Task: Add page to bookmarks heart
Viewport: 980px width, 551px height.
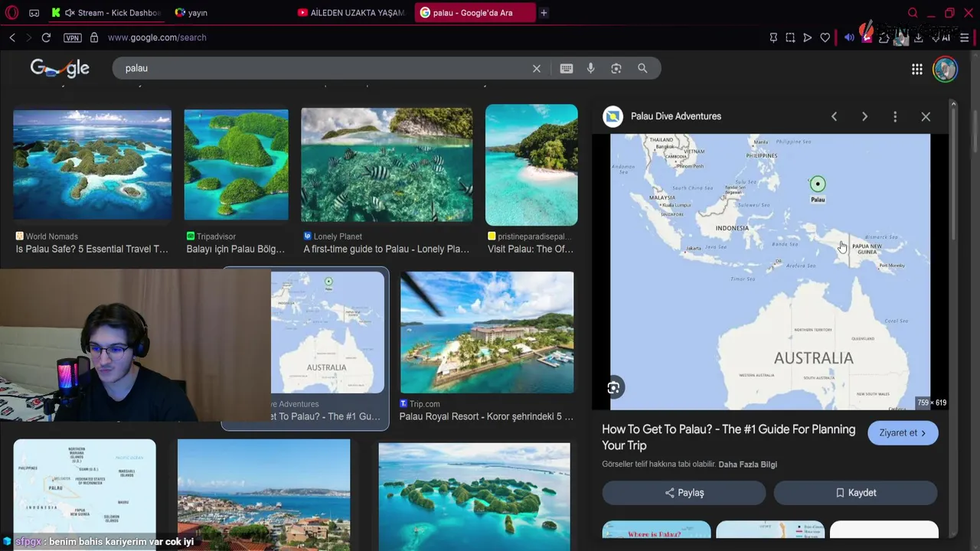Action: 825,37
